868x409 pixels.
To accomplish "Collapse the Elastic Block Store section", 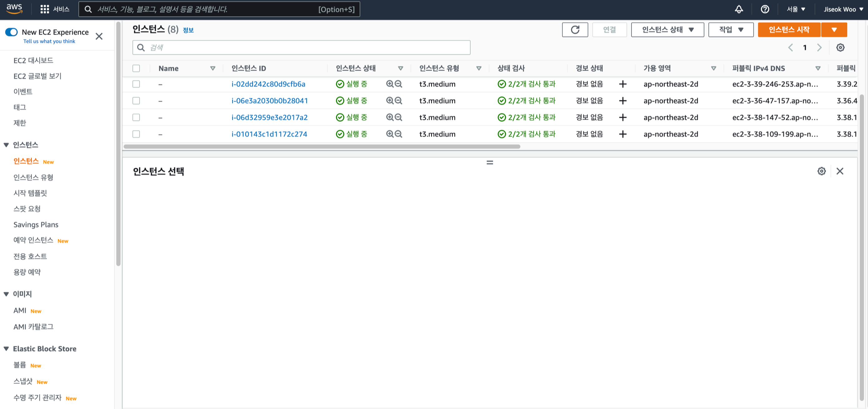I will point(6,349).
